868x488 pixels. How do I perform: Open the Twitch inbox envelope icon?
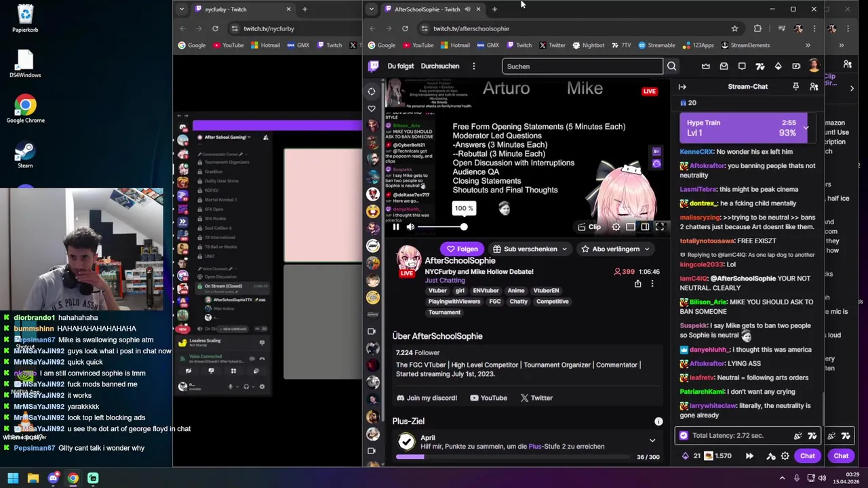(724, 66)
